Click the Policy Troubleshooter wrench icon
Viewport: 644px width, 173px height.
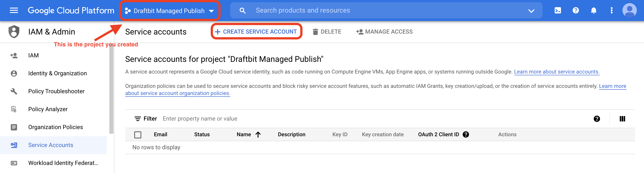14,91
